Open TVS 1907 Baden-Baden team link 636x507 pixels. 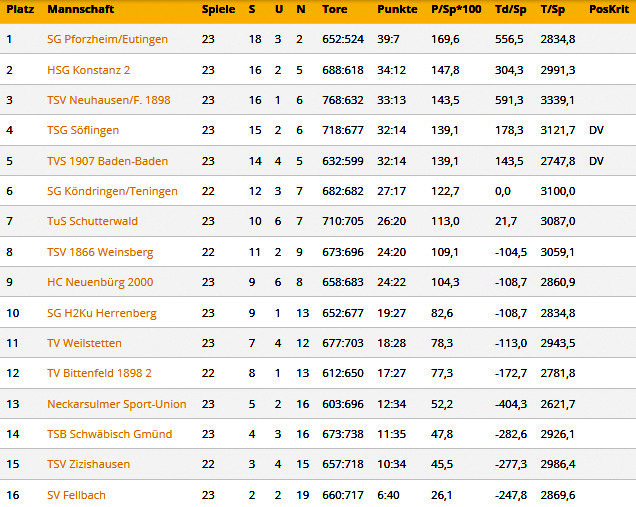click(x=107, y=161)
